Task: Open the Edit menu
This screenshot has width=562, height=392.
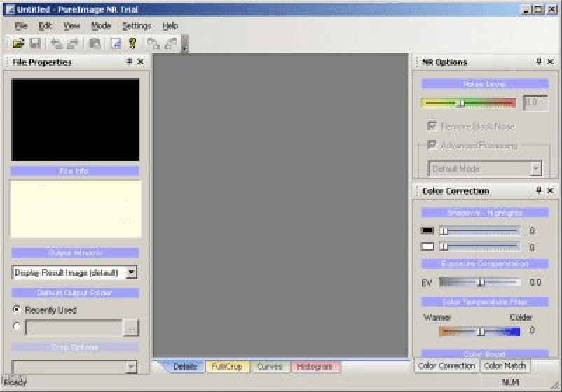Action: click(45, 26)
